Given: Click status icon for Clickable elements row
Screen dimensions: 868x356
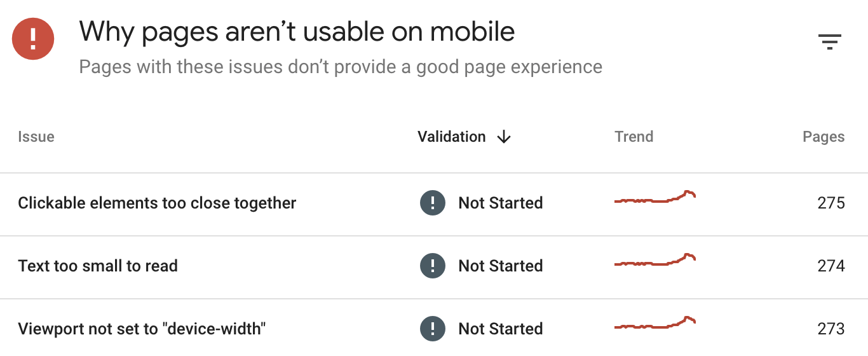Looking at the screenshot, I should [433, 203].
